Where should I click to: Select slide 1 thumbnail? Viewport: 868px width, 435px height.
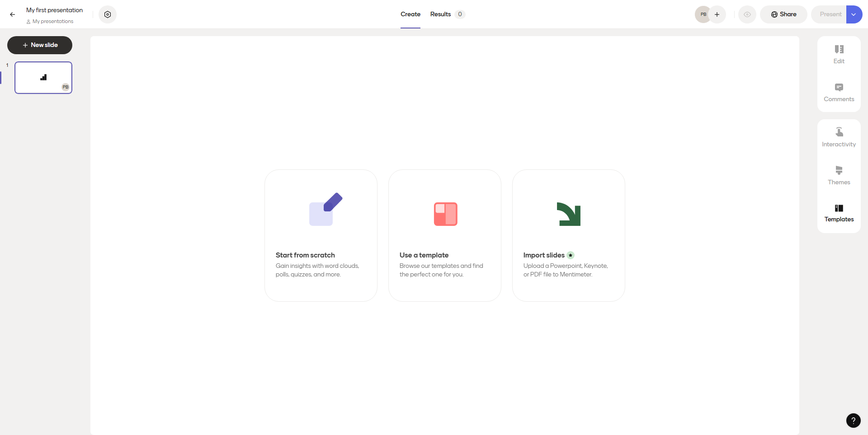43,78
